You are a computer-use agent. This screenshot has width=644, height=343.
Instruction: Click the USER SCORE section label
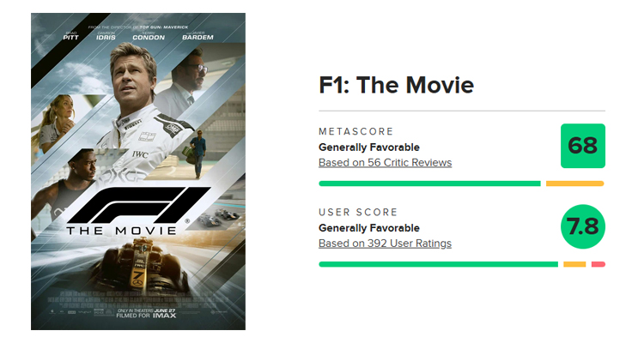[358, 212]
